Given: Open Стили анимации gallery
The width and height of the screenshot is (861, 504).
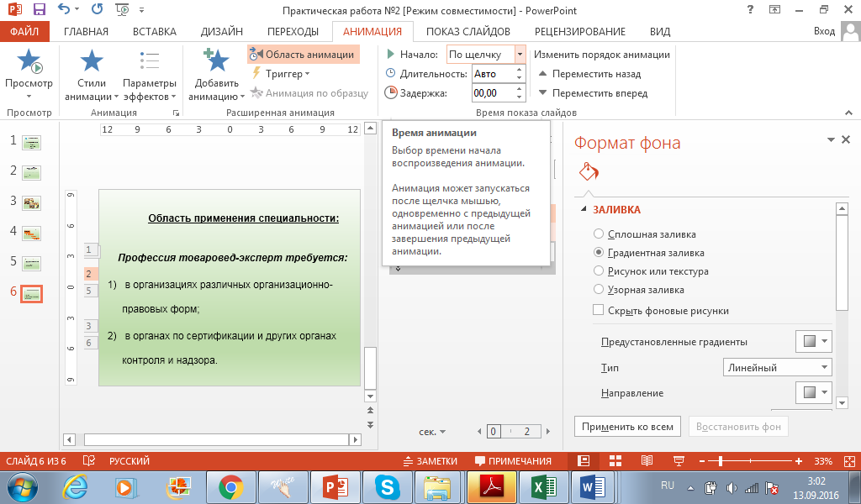Looking at the screenshot, I should click(91, 75).
